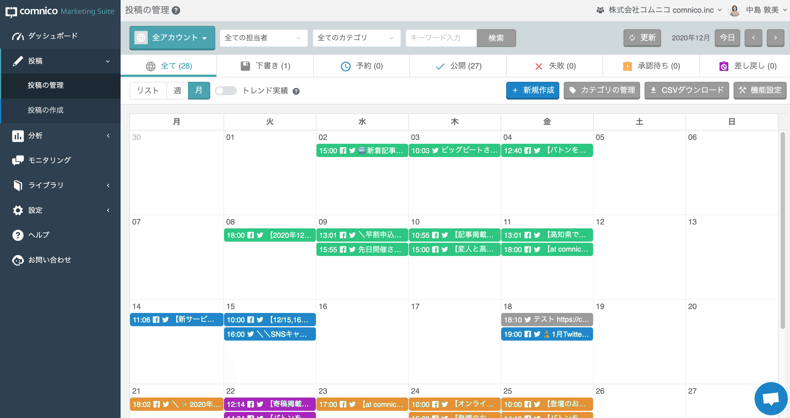Image resolution: width=790 pixels, height=418 pixels.
Task: Open the 18:00 【2020年12 post on the 08th
Action: (x=270, y=235)
